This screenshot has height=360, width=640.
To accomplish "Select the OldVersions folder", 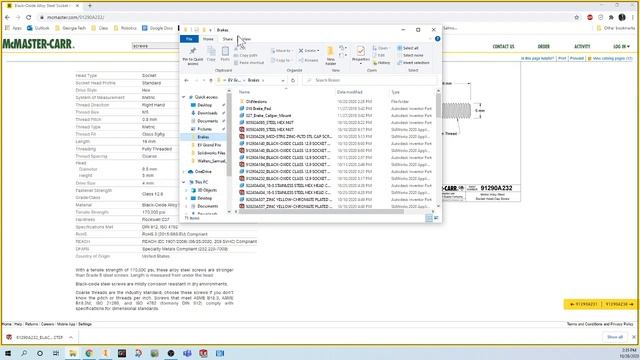I will [256, 102].
